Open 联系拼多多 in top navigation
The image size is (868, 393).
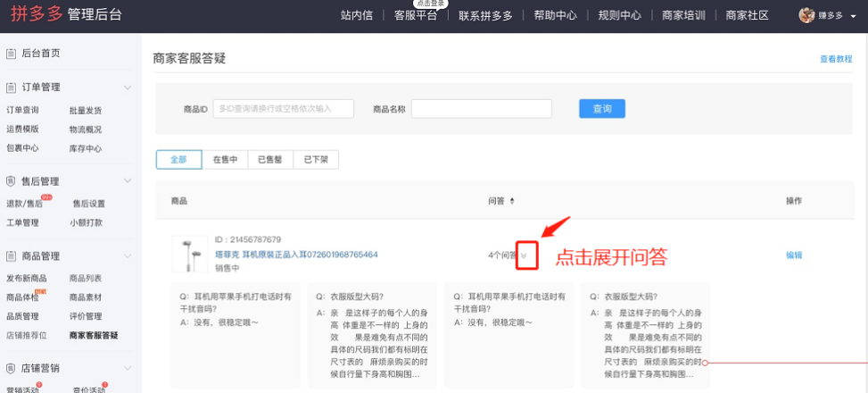coord(485,15)
